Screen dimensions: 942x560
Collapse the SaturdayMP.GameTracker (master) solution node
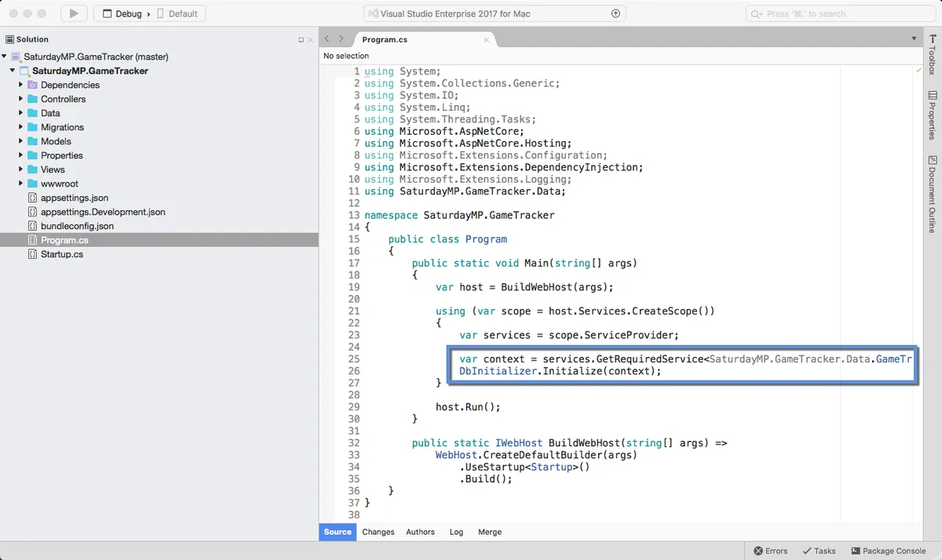[x=5, y=56]
